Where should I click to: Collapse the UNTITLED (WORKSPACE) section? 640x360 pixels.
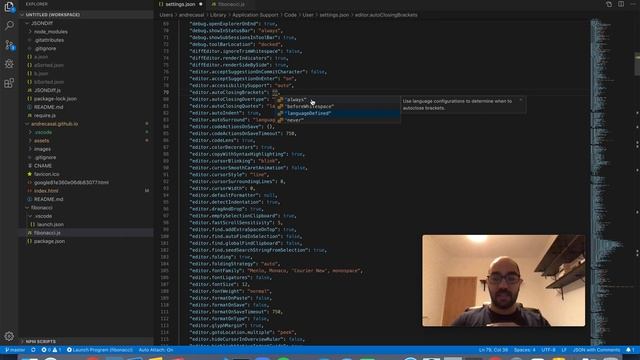pos(52,15)
